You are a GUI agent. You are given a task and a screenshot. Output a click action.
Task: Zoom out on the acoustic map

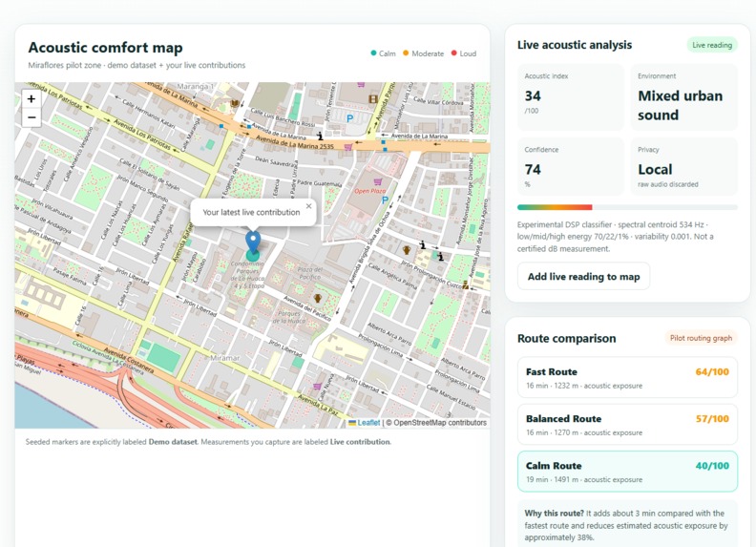tap(31, 117)
